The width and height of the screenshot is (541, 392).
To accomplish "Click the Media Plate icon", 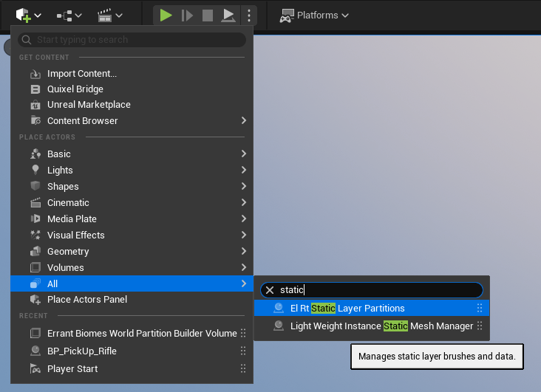I will click(x=35, y=219).
